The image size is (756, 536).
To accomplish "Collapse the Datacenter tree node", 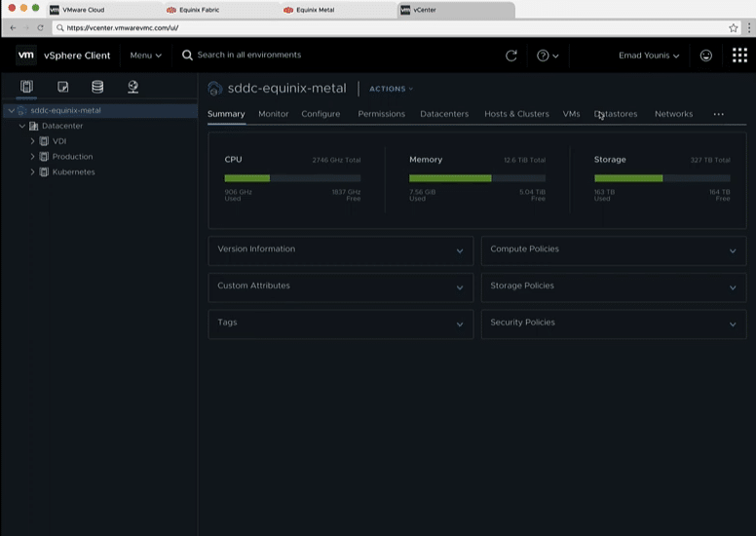I will 22,126.
